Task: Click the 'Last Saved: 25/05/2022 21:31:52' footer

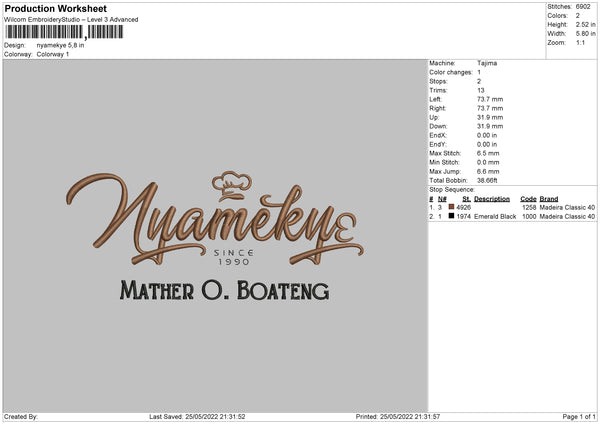Action: coord(197,417)
